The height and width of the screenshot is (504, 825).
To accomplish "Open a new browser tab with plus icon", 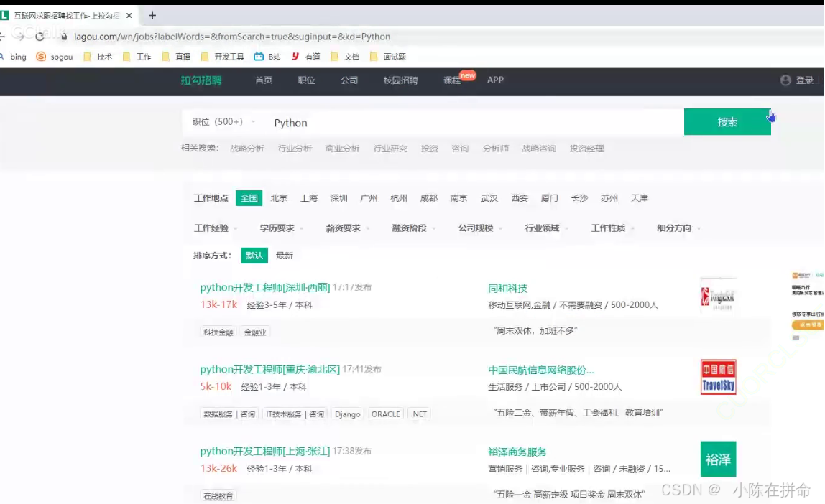I will [x=152, y=16].
